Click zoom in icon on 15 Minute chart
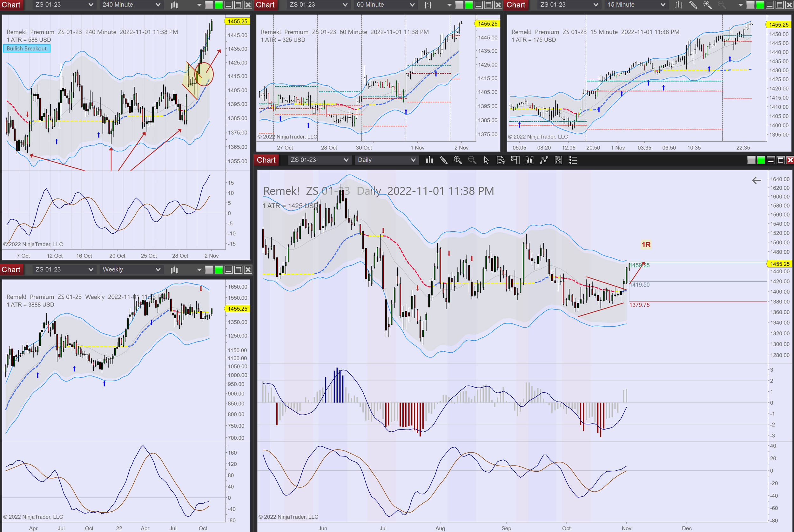794x532 pixels. pos(707,5)
